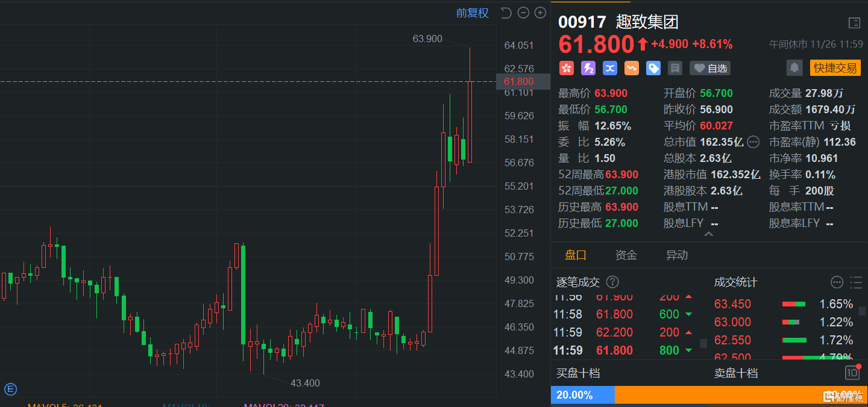Viewport: 868px width, 407px height.
Task: Toggle the 自选 watchlist heart button
Action: click(711, 68)
